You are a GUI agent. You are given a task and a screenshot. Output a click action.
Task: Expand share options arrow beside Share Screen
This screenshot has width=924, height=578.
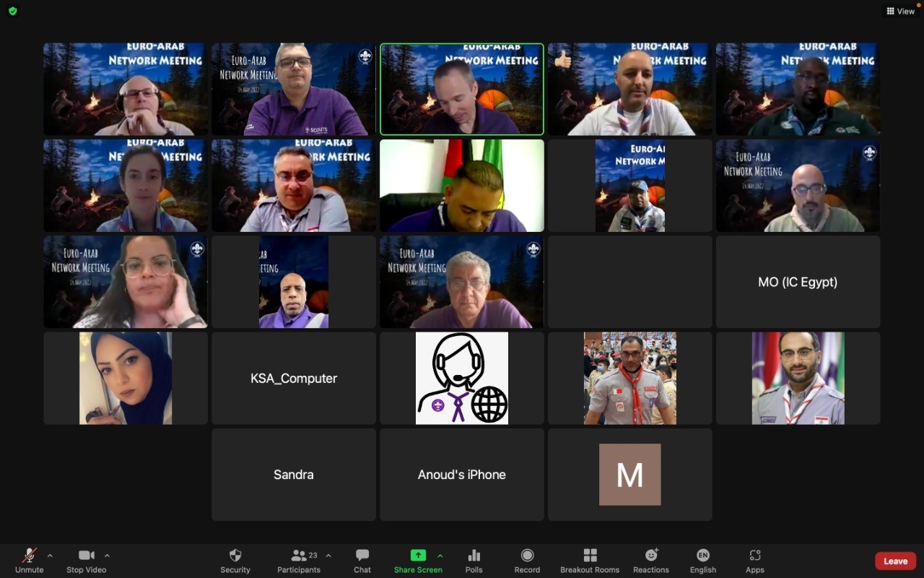point(440,556)
